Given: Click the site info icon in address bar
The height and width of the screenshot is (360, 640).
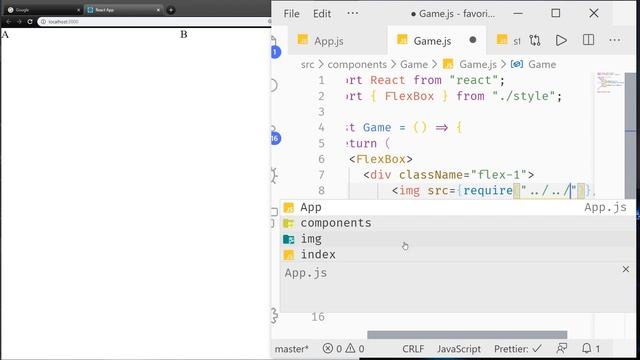Looking at the screenshot, I should point(43,22).
